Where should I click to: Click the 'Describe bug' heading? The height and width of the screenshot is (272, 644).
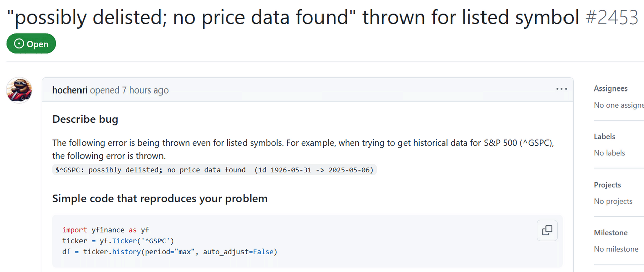pos(86,119)
